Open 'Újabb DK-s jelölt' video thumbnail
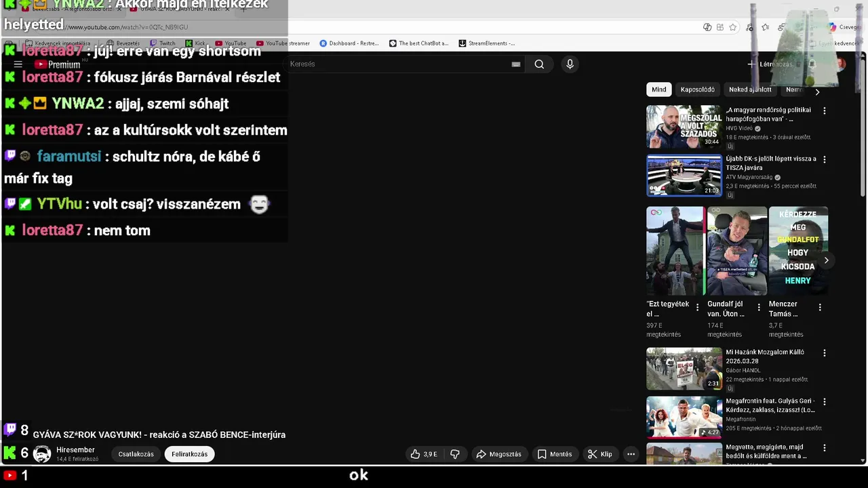 (684, 176)
